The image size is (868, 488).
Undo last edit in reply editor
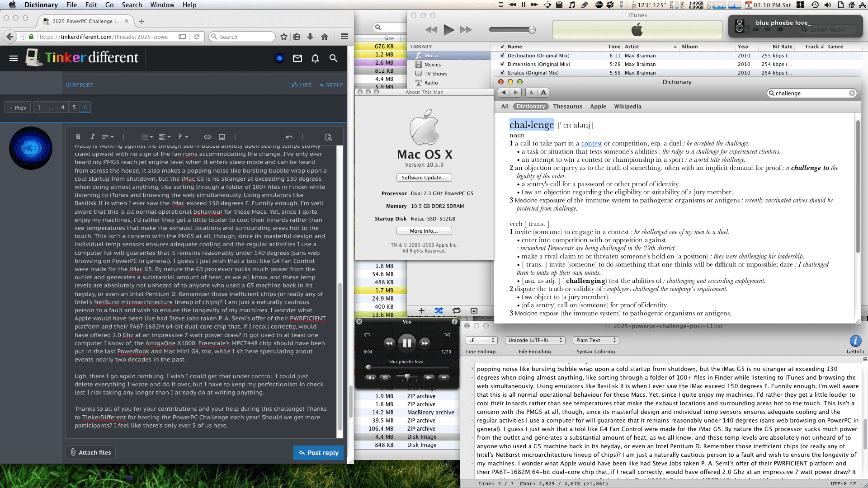coord(289,137)
